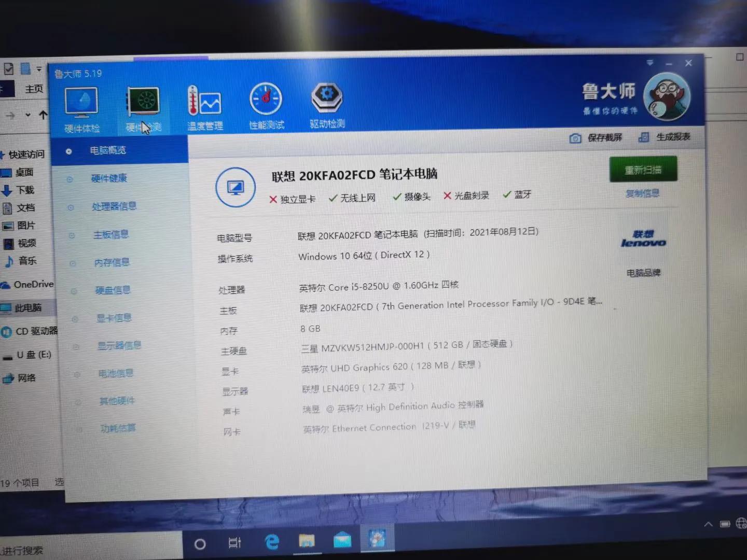This screenshot has width=747, height=560.
Task: Click the computer monitor icon beside model name
Action: click(236, 187)
